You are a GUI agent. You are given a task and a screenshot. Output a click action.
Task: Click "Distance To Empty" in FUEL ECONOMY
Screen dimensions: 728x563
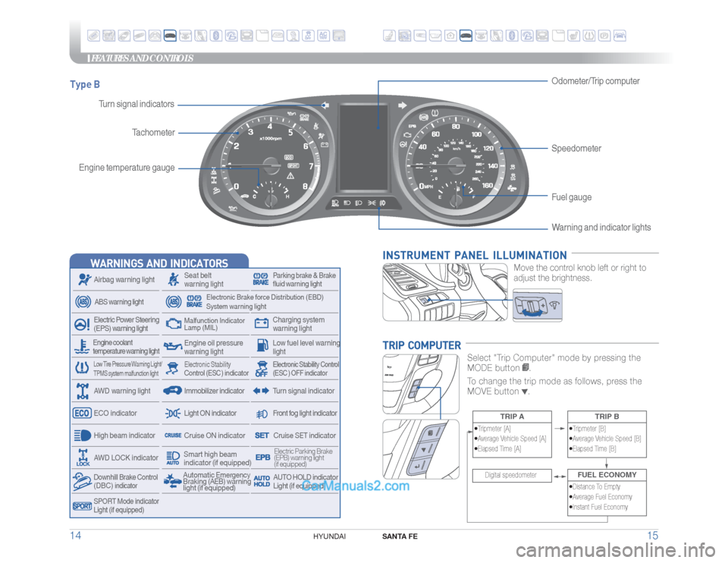[596, 486]
